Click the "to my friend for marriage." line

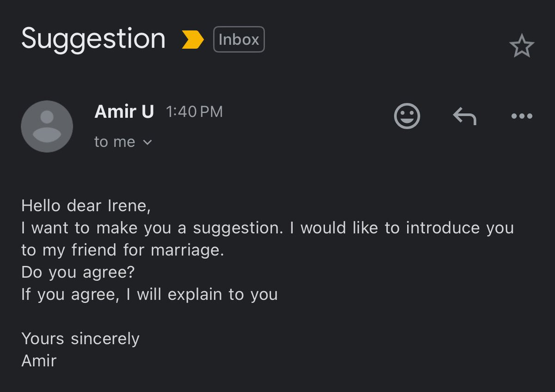[123, 250]
